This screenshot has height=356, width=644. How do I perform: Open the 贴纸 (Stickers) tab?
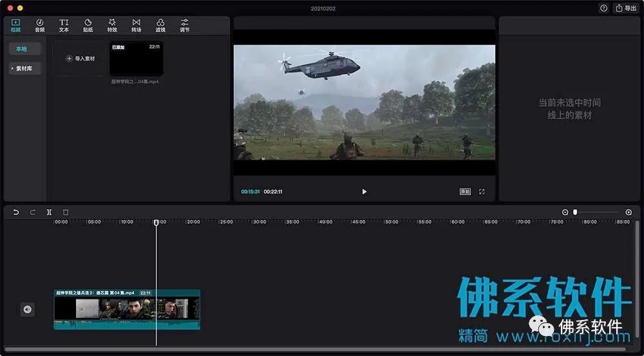pos(88,26)
